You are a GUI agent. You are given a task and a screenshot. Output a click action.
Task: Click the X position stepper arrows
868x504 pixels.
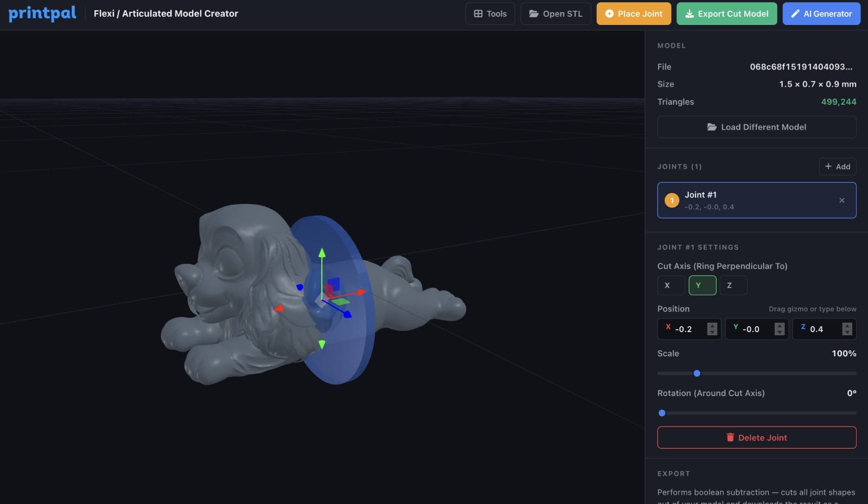click(712, 329)
